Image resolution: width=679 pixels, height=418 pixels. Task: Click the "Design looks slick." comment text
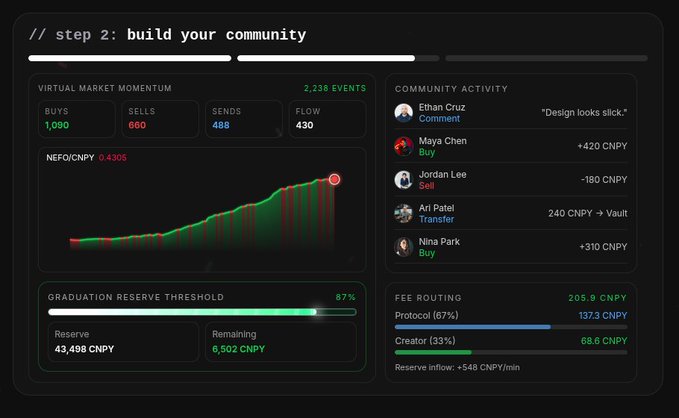tap(584, 113)
